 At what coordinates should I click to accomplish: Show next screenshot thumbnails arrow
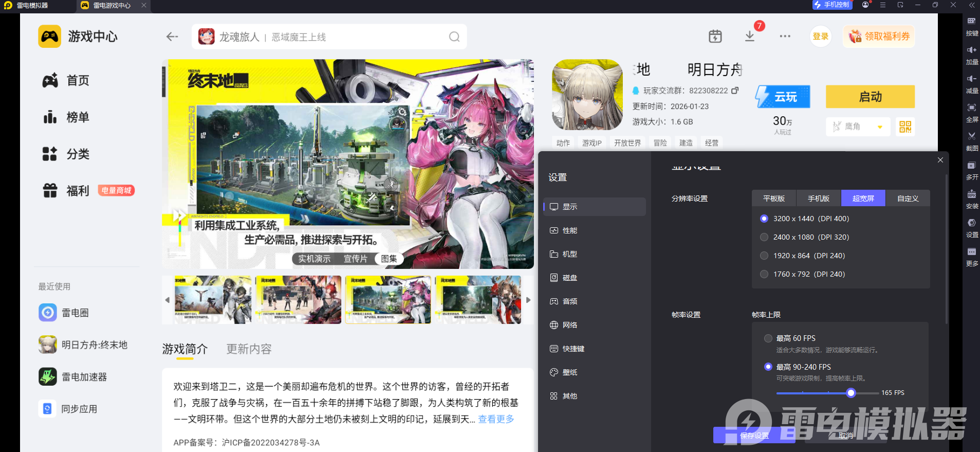(528, 300)
